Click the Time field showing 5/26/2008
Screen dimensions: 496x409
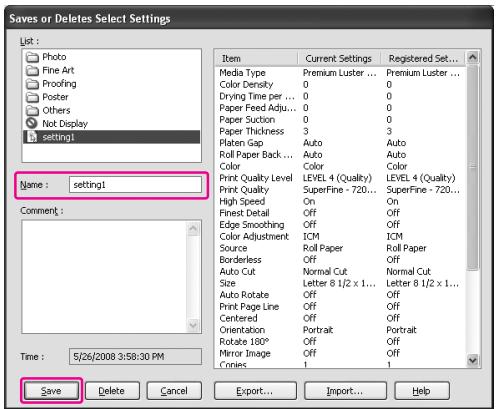pos(135,357)
